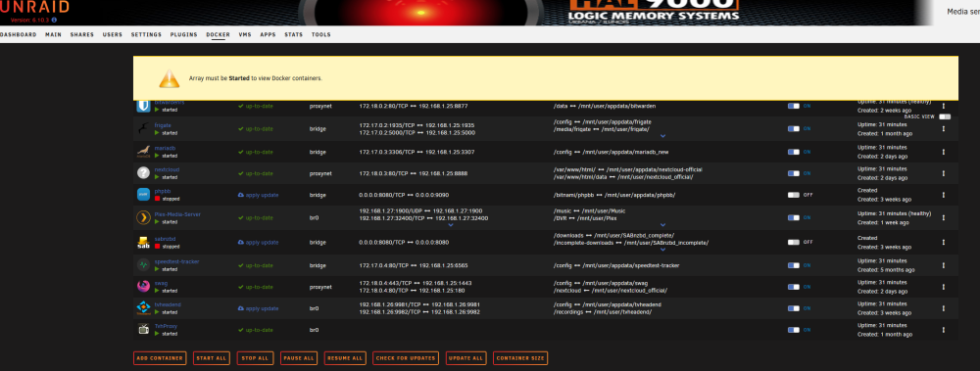Viewport: 980px width, 371px height.
Task: Click the speedtest-tracker container icon
Action: tap(144, 265)
